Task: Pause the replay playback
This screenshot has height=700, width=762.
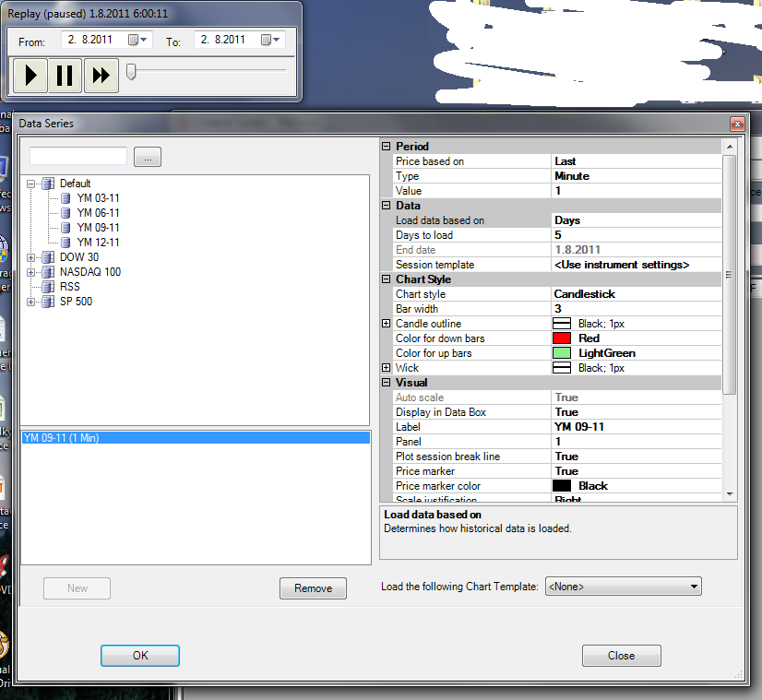Action: point(65,76)
